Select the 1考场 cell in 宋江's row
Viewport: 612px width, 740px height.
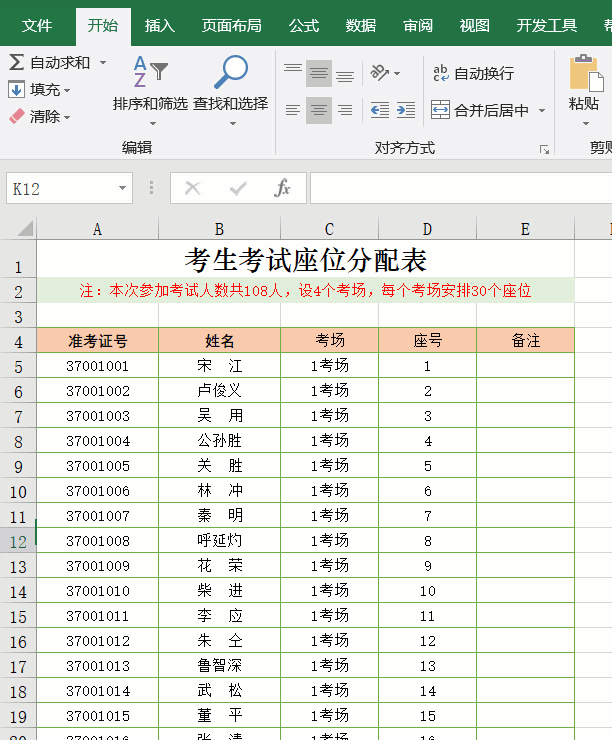(x=329, y=365)
